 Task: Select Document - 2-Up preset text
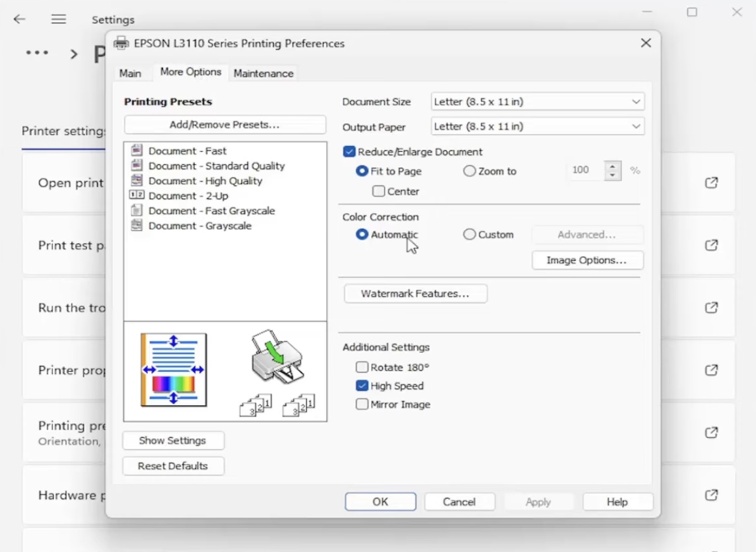point(188,196)
